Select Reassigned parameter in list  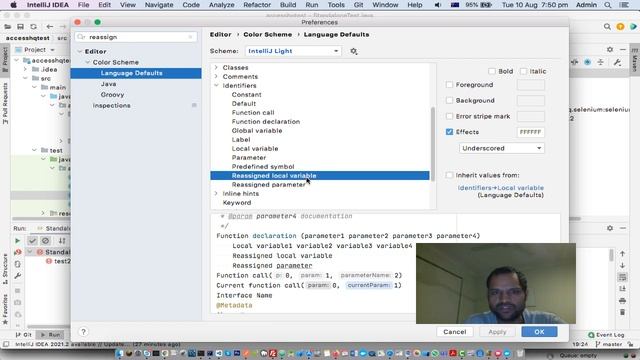pyautogui.click(x=269, y=184)
